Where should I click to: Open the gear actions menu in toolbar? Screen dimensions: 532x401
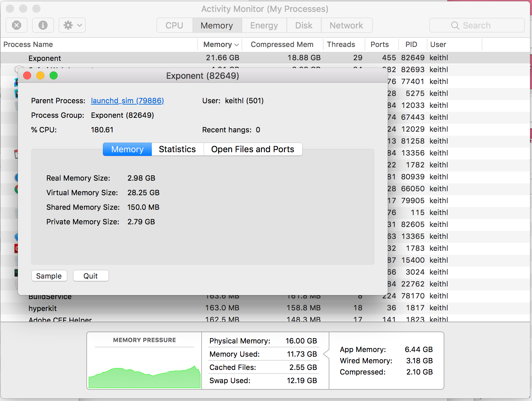(72, 25)
